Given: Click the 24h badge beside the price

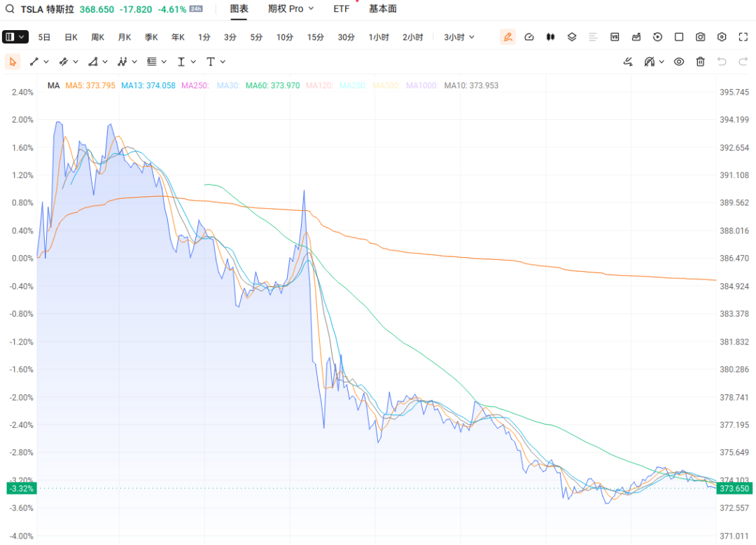Looking at the screenshot, I should tap(196, 8).
